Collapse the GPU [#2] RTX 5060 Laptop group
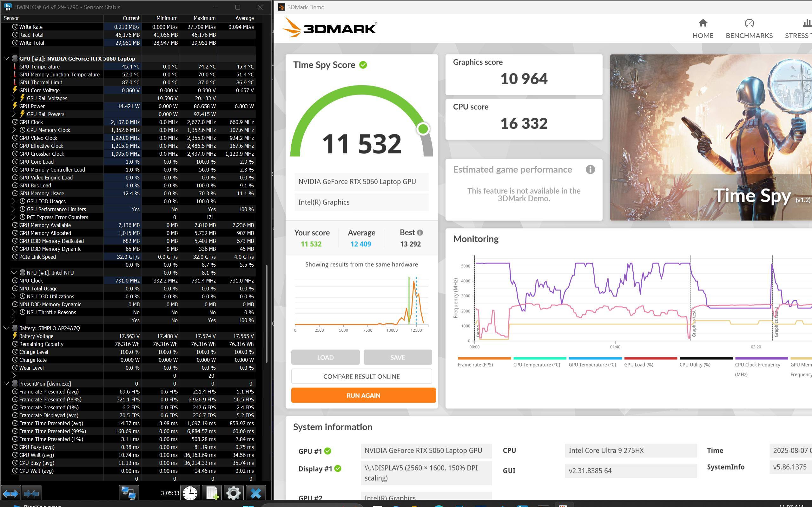Viewport: 812px width, 507px height. pos(6,58)
